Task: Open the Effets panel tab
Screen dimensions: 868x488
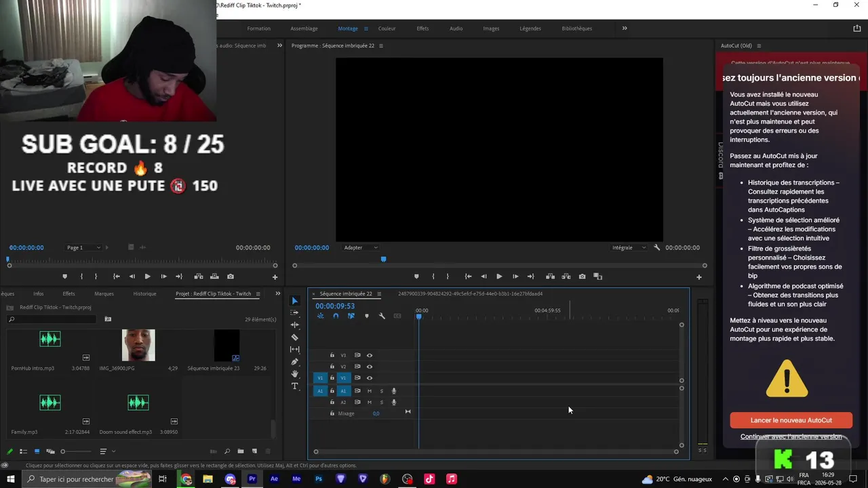Action: (68, 293)
